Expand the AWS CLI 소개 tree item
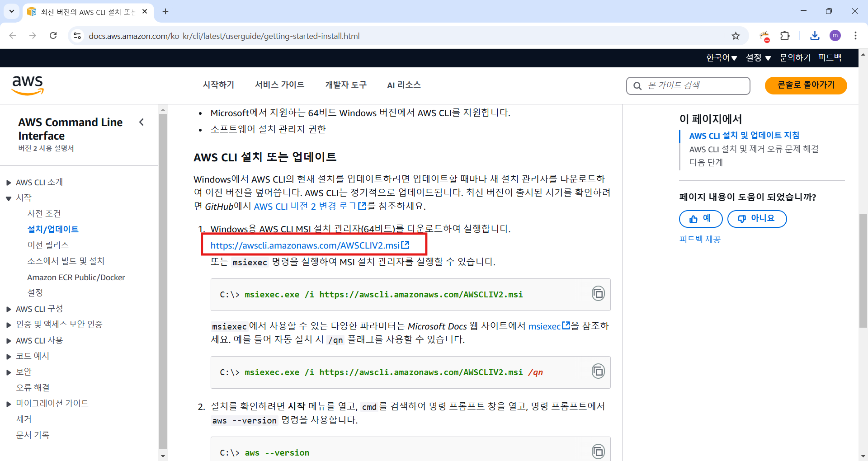The image size is (868, 461). click(x=9, y=183)
